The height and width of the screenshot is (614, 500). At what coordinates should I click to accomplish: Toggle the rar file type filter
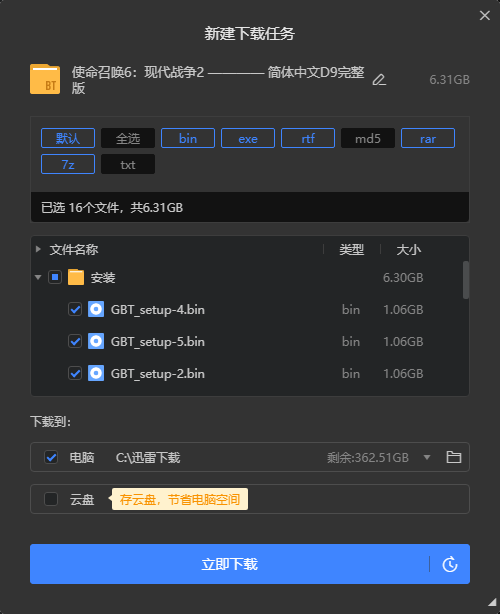pos(428,138)
